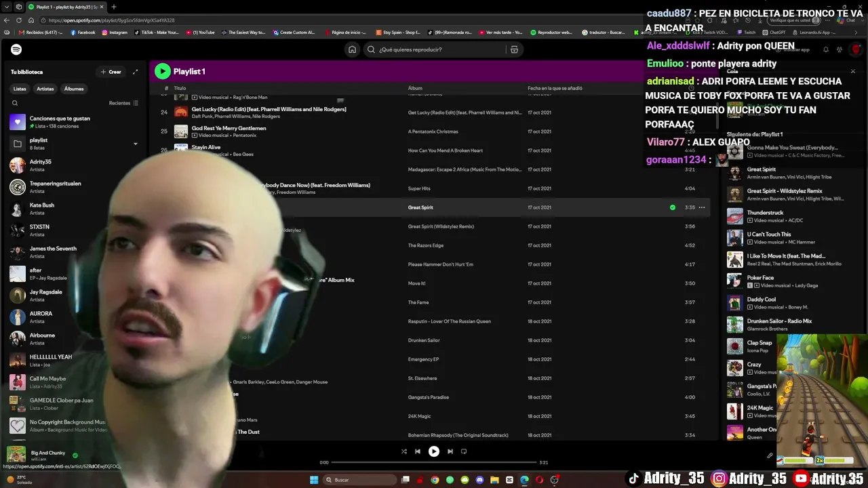Go back in the browser

click(x=7, y=20)
